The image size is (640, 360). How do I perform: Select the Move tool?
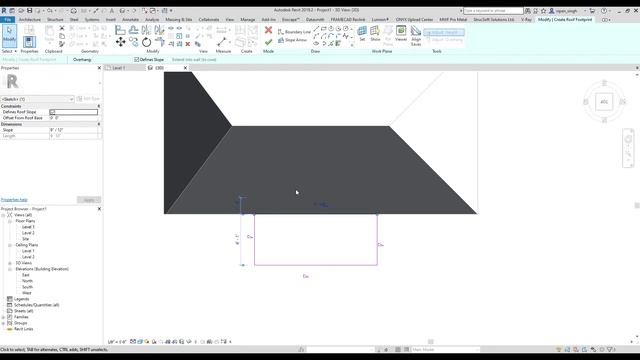120,42
